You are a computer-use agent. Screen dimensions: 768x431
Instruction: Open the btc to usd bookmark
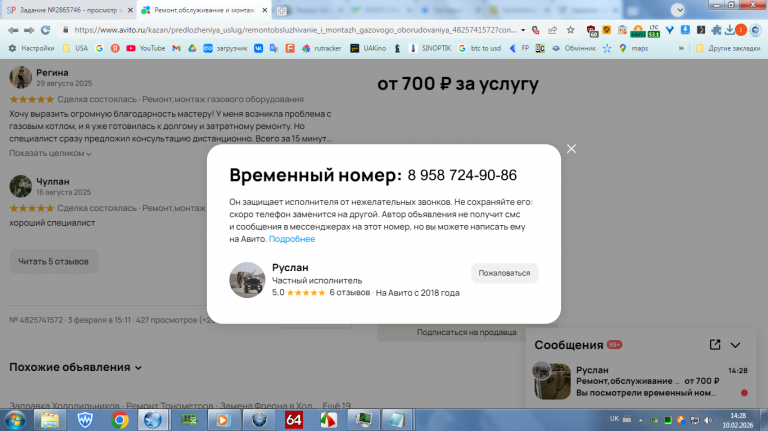point(480,48)
